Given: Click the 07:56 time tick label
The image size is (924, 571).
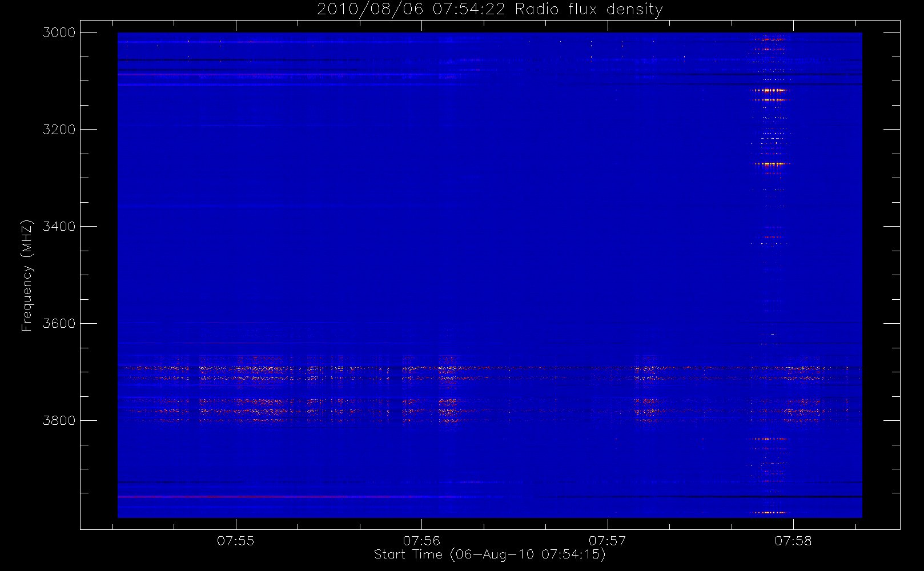Looking at the screenshot, I should [421, 541].
